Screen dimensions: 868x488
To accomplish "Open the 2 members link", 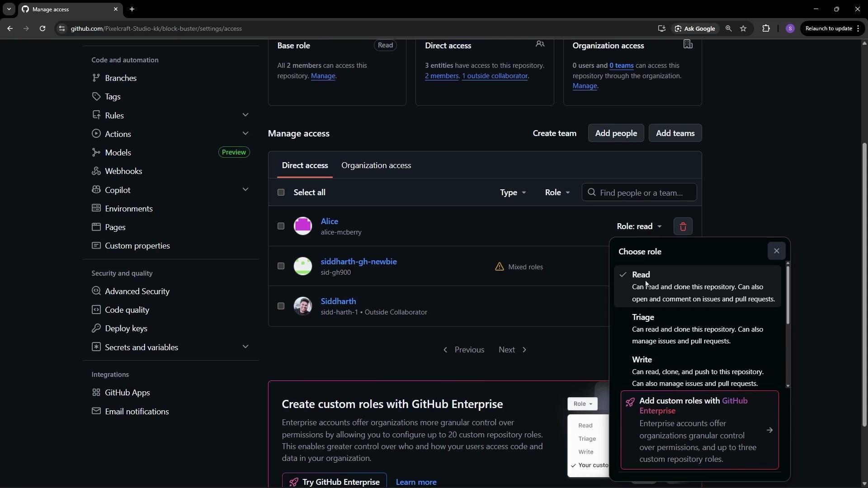I will pyautogui.click(x=442, y=76).
